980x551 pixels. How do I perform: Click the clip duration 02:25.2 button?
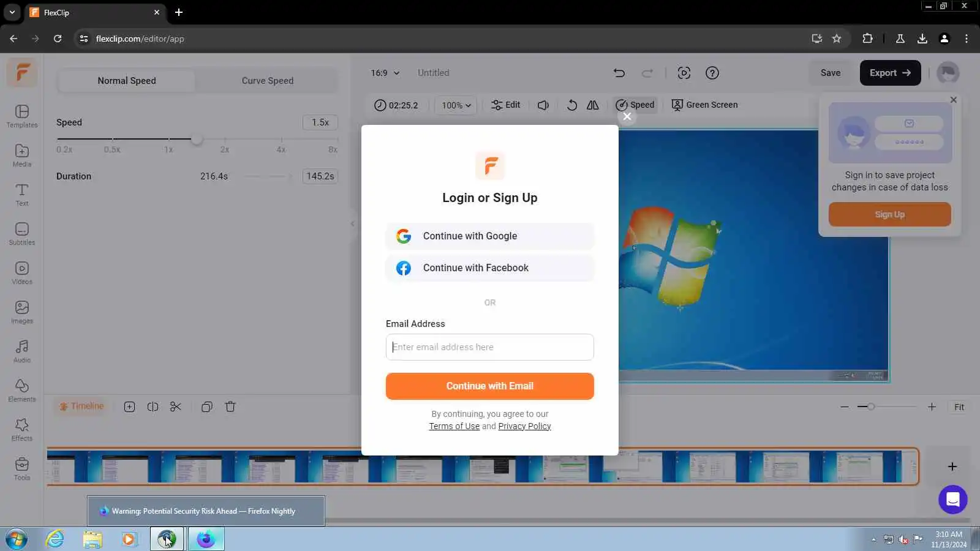tap(396, 105)
